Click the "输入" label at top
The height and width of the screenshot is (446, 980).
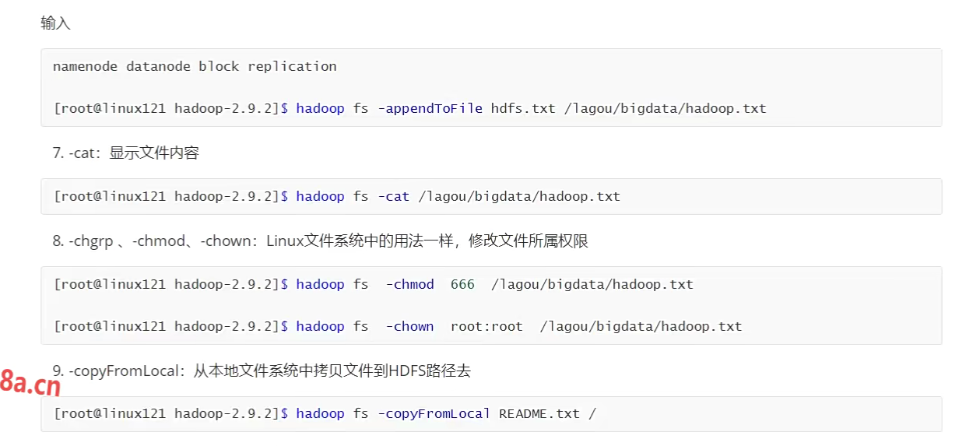click(55, 23)
